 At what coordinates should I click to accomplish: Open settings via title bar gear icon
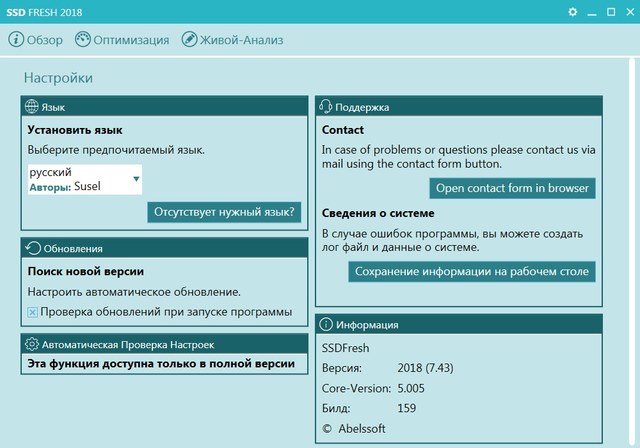point(573,11)
